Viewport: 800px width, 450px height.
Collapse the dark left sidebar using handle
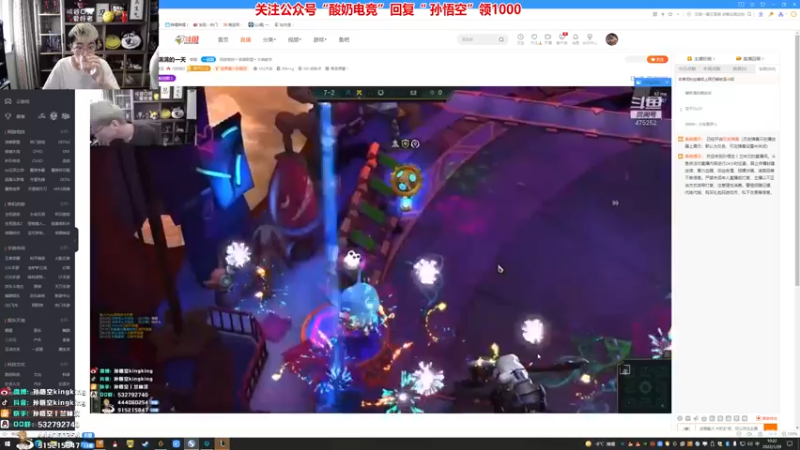(x=76, y=239)
